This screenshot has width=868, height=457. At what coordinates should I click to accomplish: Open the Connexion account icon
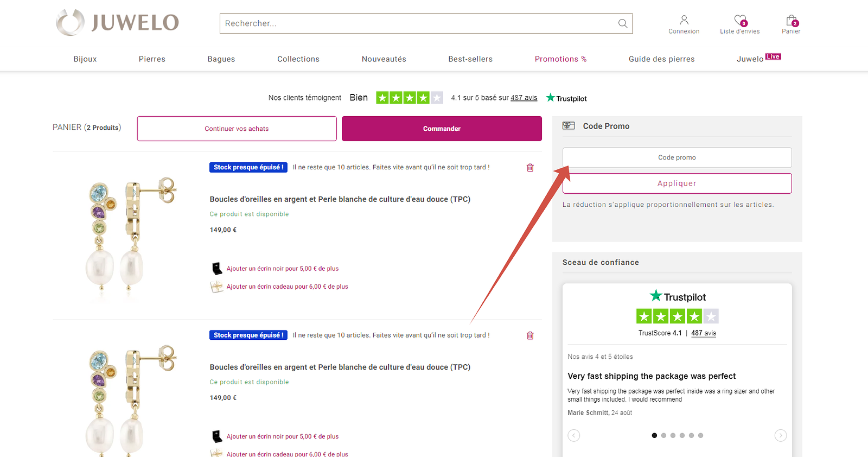click(684, 20)
